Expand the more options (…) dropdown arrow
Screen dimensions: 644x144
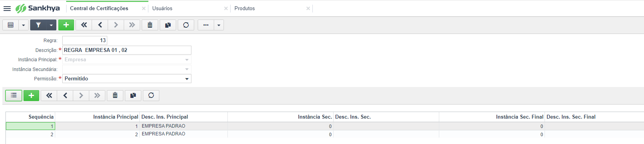(x=219, y=25)
